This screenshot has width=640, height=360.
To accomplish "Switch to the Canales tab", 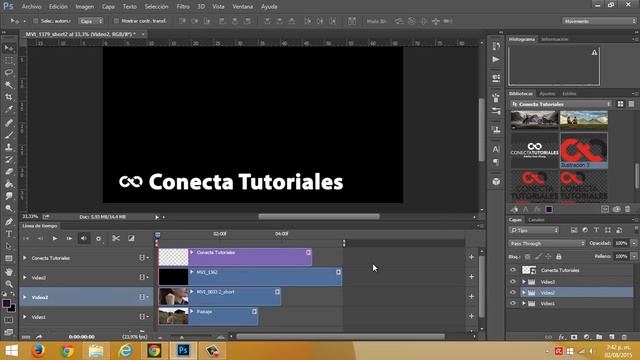I will (x=536, y=220).
